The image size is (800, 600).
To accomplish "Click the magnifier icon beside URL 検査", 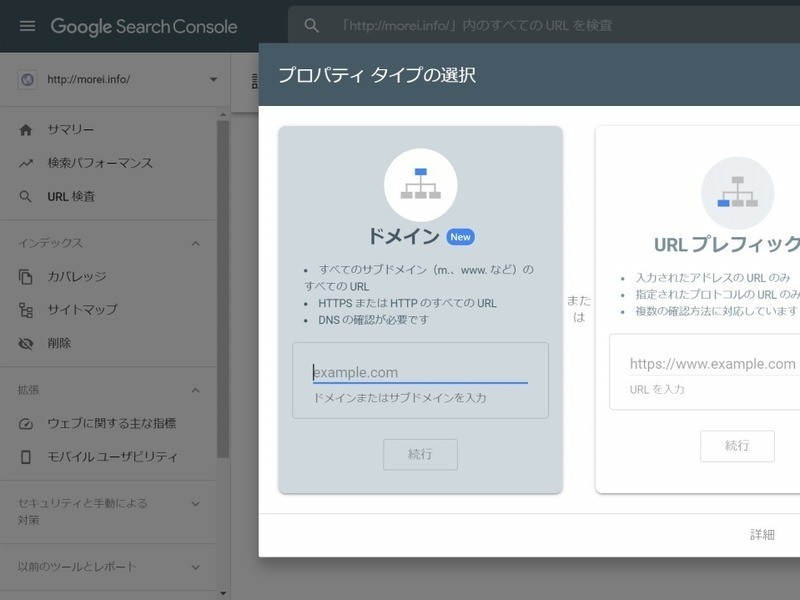I will click(26, 197).
